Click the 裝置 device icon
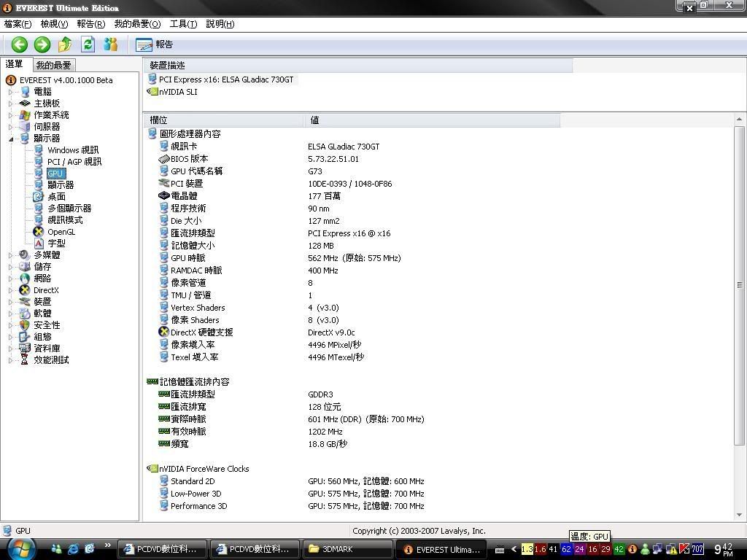 point(24,302)
